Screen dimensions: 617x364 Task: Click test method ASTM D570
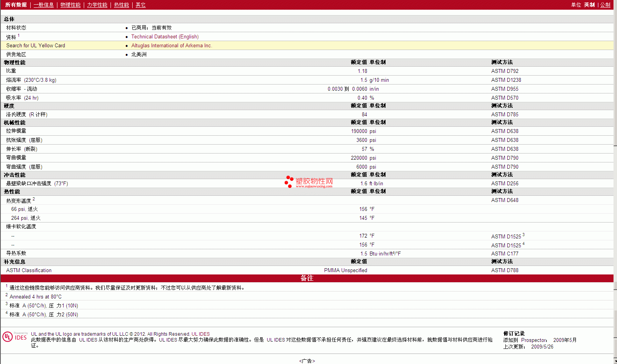505,98
